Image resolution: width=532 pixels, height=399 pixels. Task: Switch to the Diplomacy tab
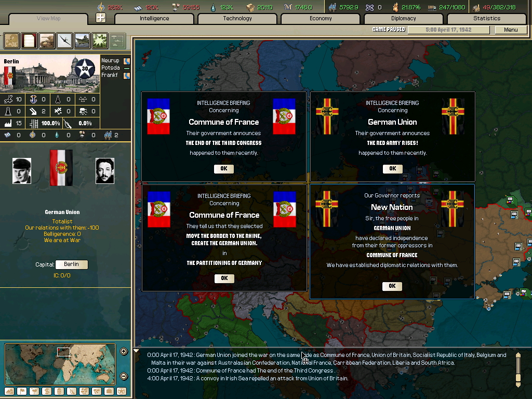coord(405,18)
